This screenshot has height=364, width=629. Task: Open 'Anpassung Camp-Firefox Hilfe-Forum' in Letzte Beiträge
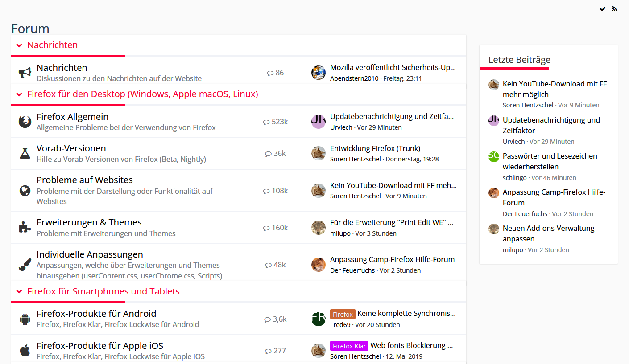554,197
